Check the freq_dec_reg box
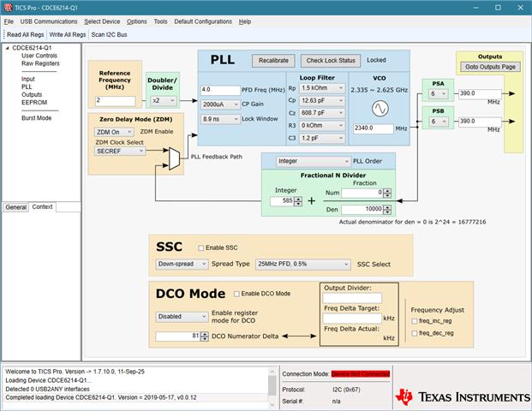 pyautogui.click(x=415, y=333)
